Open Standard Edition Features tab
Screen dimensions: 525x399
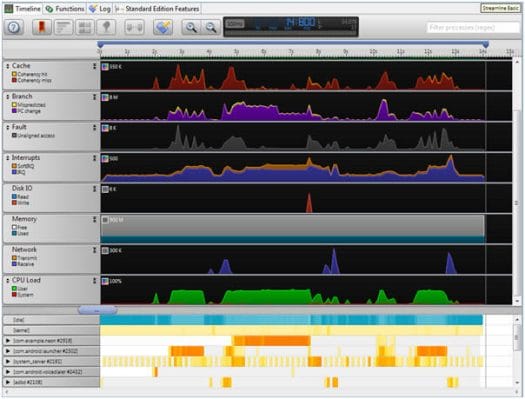[x=158, y=9]
